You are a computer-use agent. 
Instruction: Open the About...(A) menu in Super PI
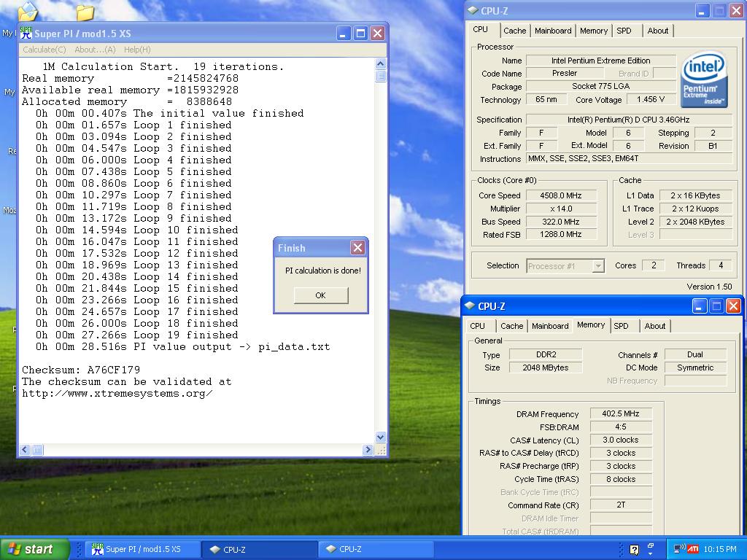95,50
